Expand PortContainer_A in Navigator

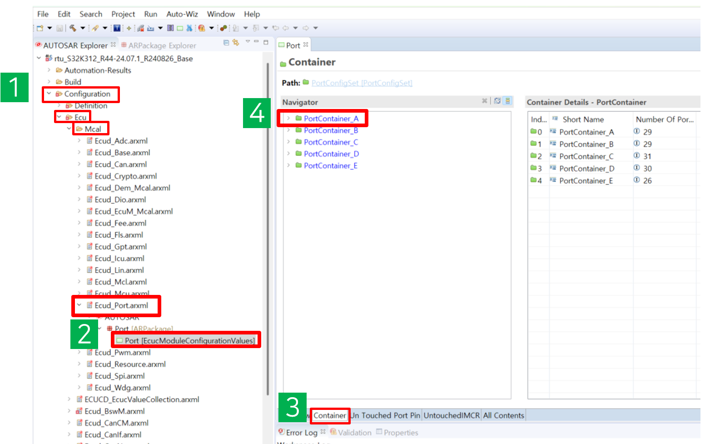coord(288,118)
